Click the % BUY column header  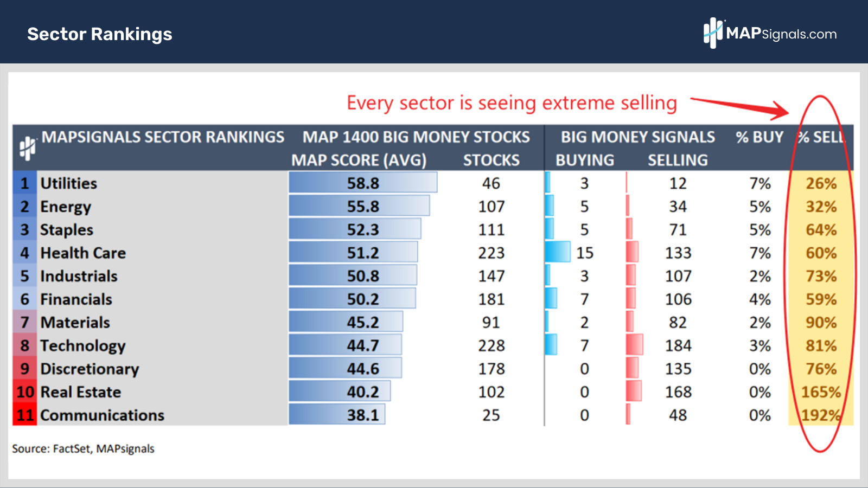tap(759, 137)
